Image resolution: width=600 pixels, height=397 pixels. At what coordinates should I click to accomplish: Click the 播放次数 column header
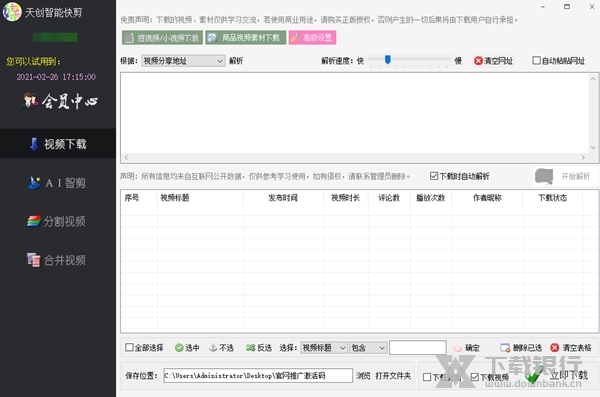click(430, 198)
